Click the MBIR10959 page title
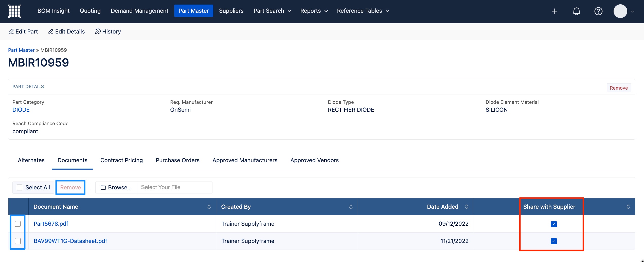The width and height of the screenshot is (644, 262). pos(39,62)
